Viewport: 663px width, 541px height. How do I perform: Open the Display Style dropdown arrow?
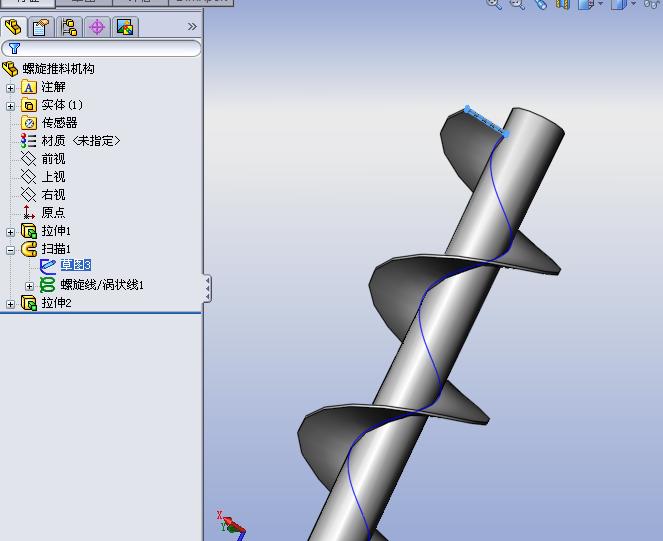click(x=633, y=4)
